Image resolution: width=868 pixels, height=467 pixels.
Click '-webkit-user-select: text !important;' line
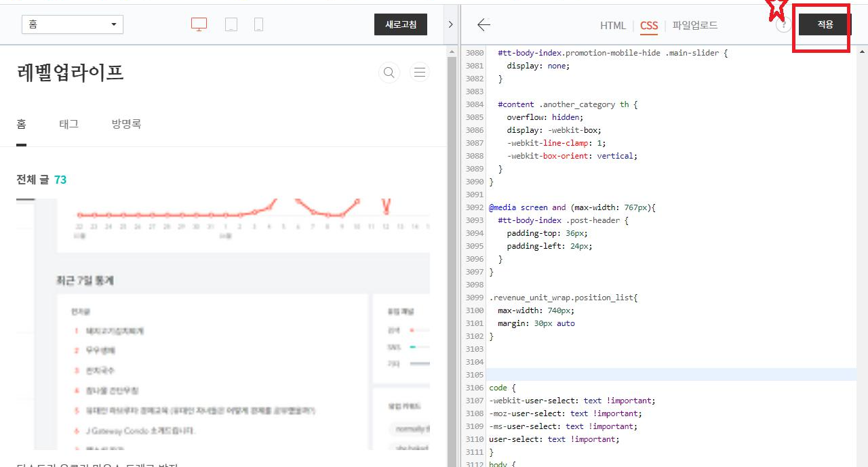click(572, 401)
